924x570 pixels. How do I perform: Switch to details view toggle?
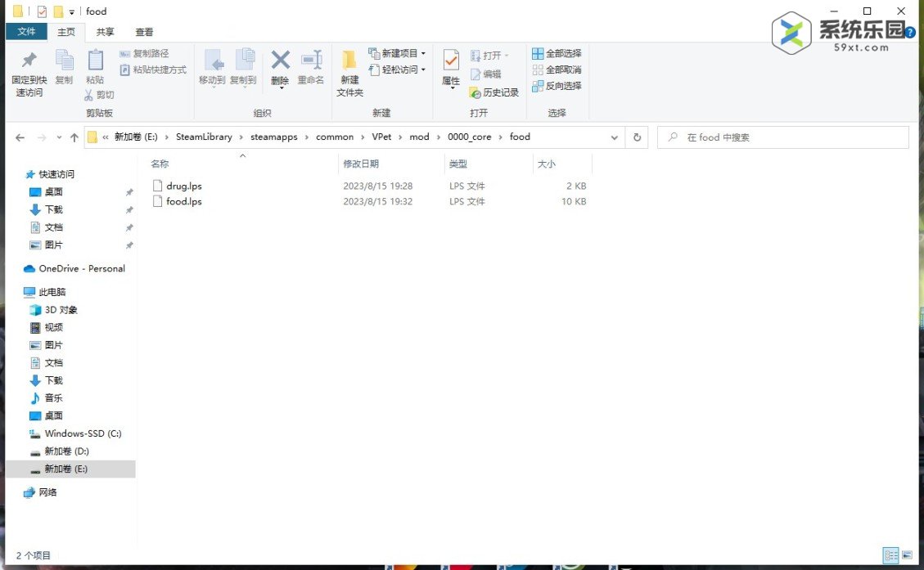pos(891,554)
